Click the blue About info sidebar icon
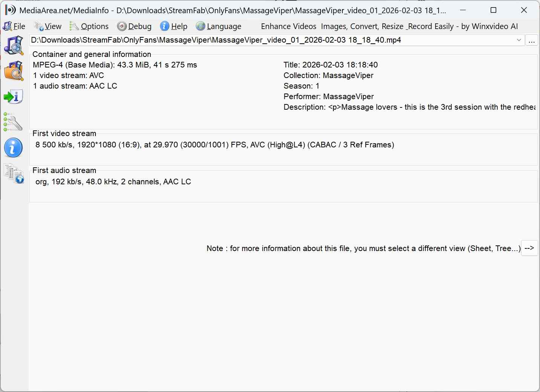The width and height of the screenshot is (540, 392). coord(14,147)
